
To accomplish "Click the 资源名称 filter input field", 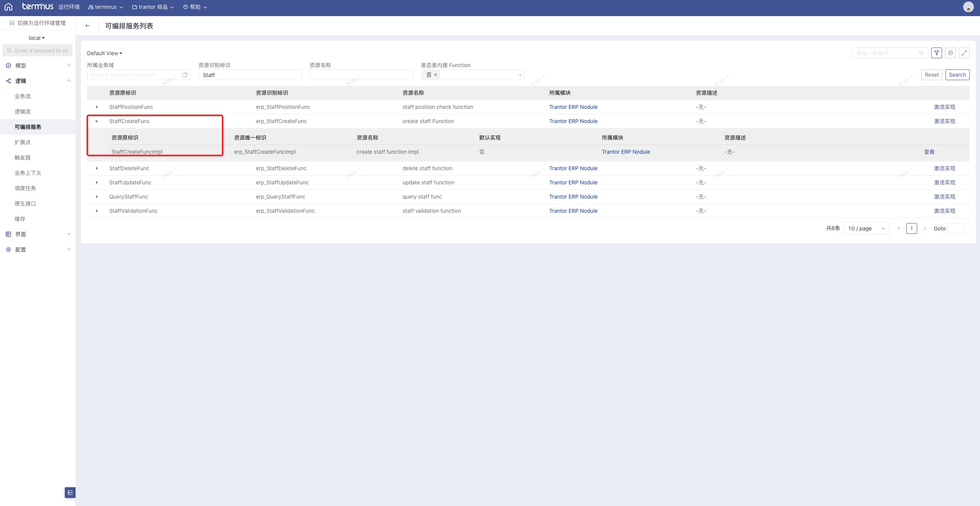I will pyautogui.click(x=361, y=75).
